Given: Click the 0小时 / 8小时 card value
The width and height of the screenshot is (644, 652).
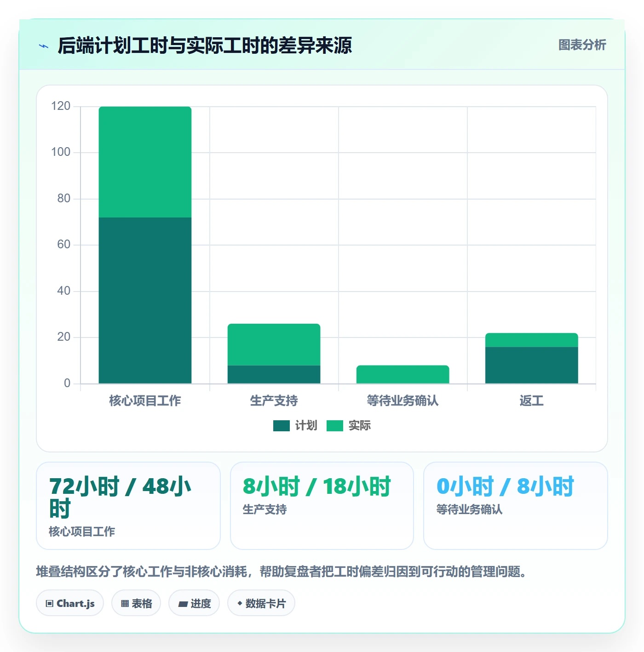Looking at the screenshot, I should coord(505,486).
